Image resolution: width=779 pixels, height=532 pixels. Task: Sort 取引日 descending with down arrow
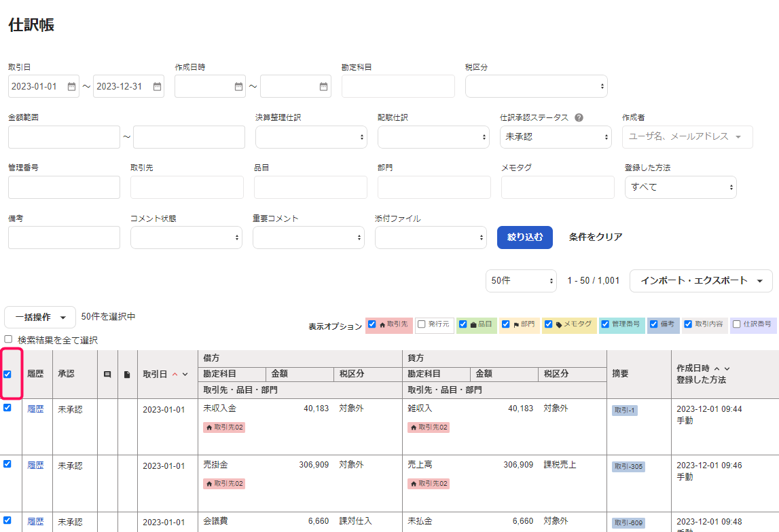pos(185,374)
